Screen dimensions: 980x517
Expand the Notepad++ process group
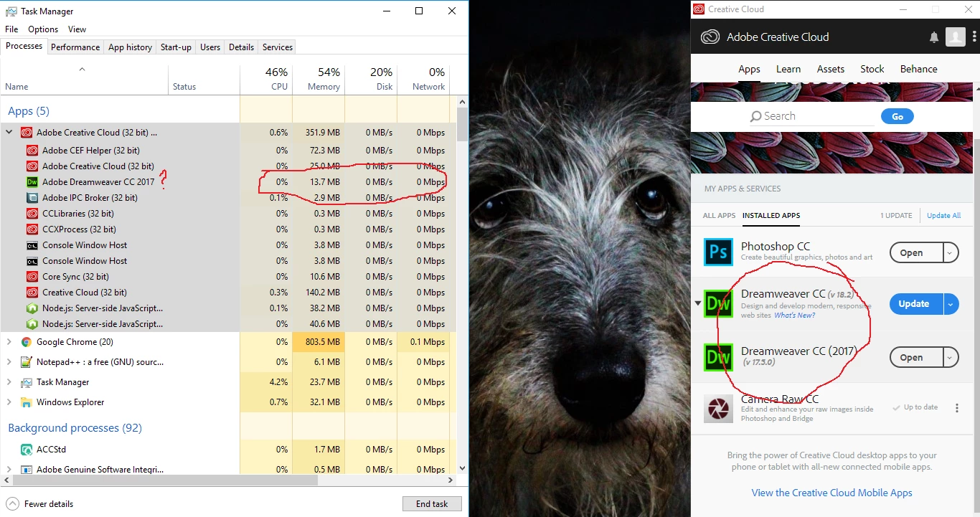pos(9,362)
